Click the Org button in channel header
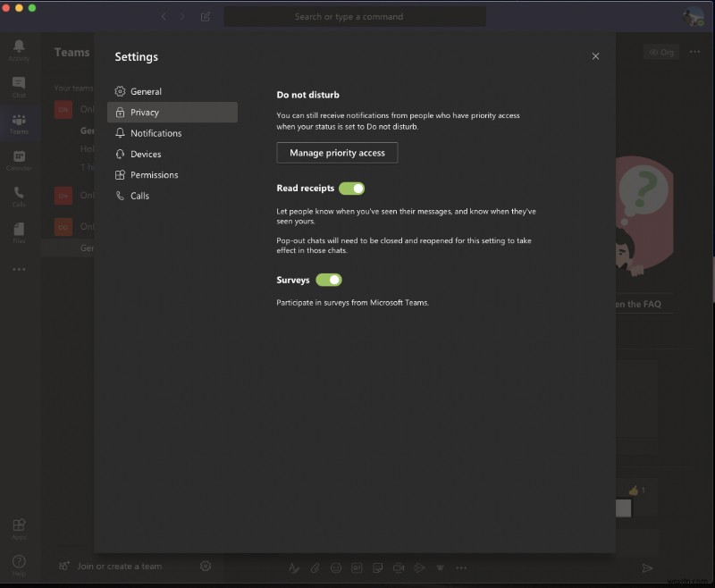 [661, 52]
